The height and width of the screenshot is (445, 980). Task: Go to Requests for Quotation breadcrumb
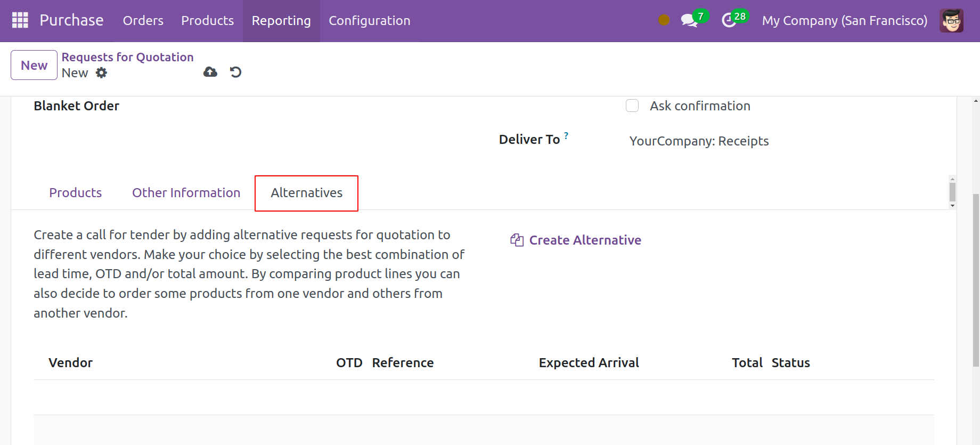[x=127, y=57]
